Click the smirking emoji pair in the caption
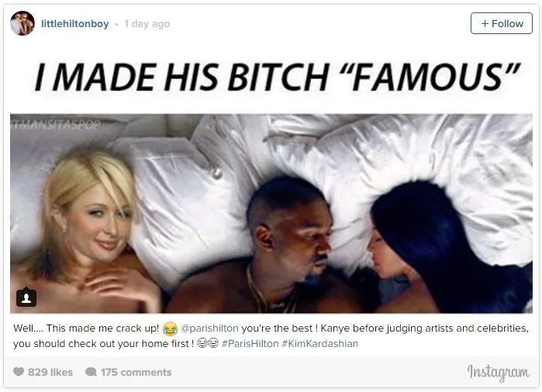The height and width of the screenshot is (392, 542). click(208, 343)
